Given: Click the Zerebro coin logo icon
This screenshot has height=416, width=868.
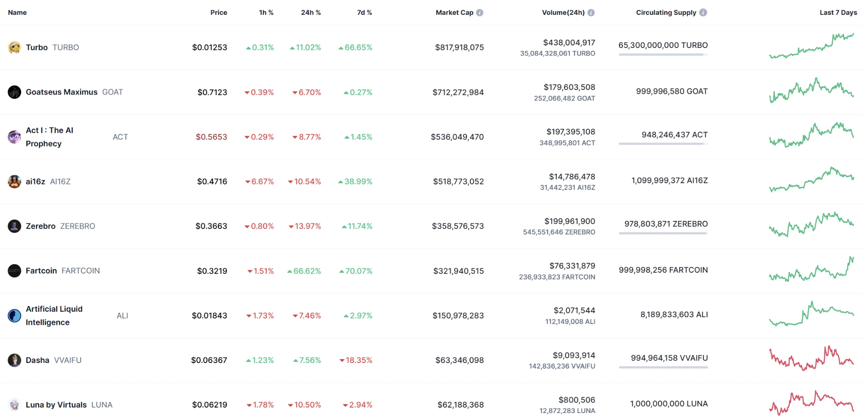Looking at the screenshot, I should click(x=14, y=226).
